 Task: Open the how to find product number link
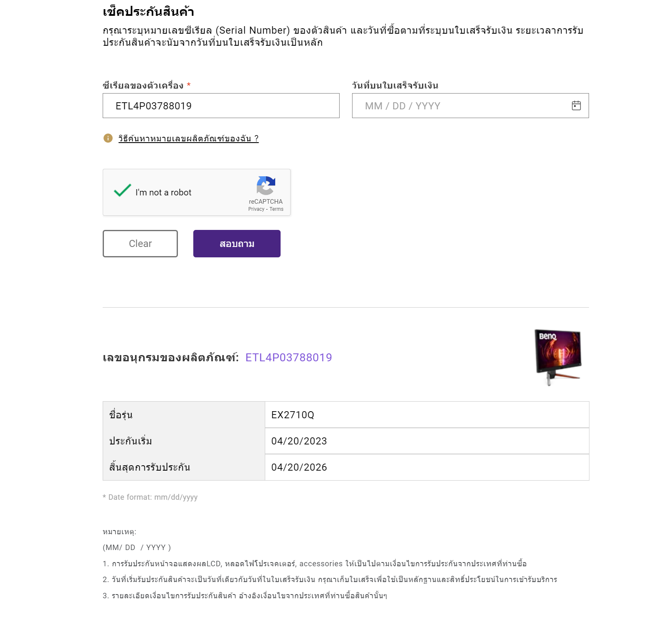point(188,138)
